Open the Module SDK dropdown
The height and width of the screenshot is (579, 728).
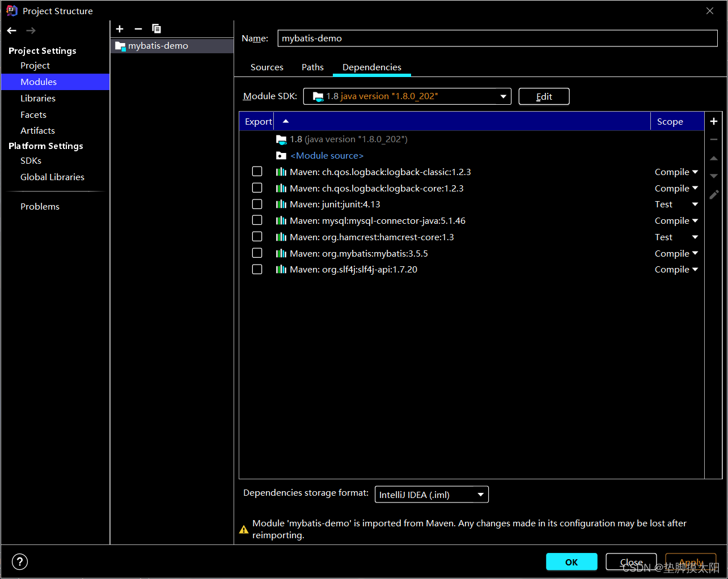pos(503,96)
